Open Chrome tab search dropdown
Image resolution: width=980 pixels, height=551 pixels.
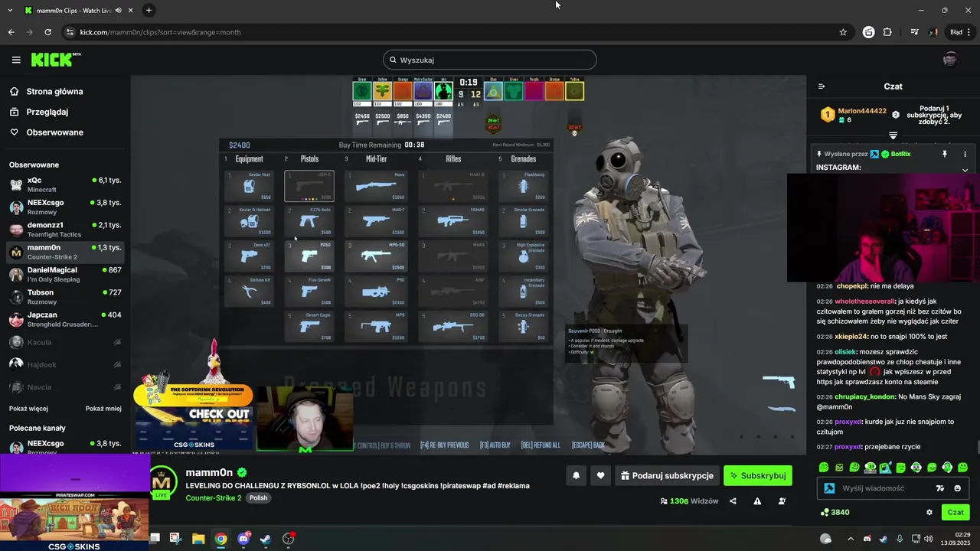click(x=10, y=11)
